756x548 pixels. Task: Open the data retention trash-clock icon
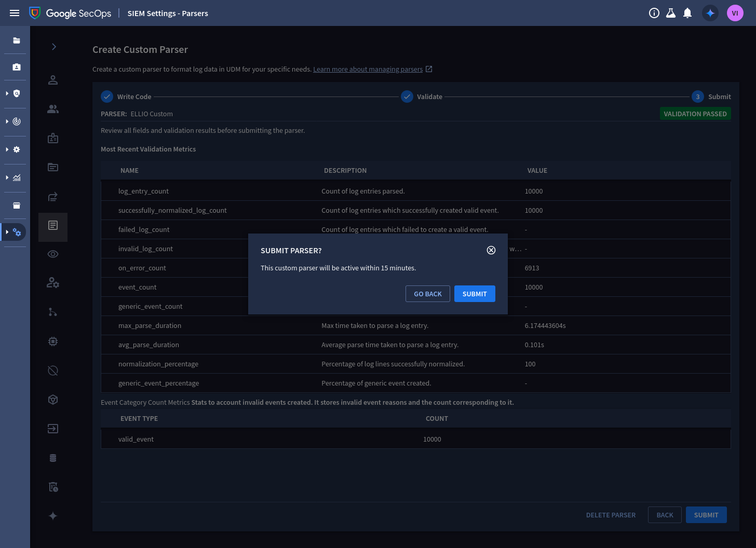pos(53,487)
